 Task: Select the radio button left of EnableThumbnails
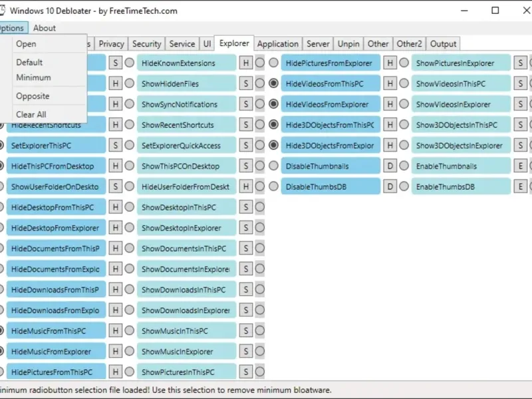coord(404,166)
